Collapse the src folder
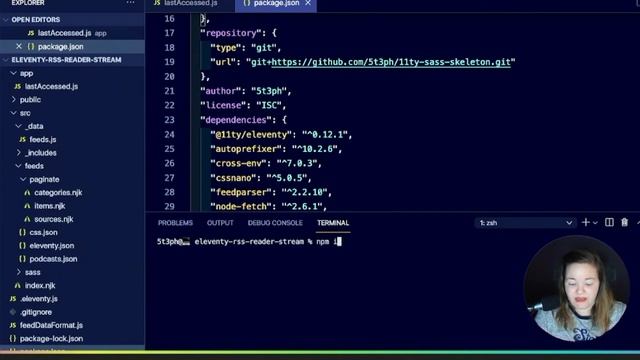The width and height of the screenshot is (640, 360). point(14,113)
